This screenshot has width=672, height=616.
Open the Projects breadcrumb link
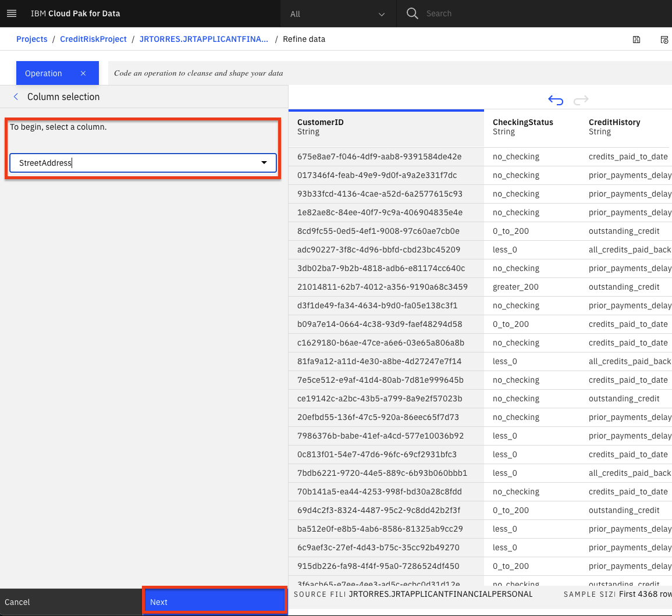[32, 39]
